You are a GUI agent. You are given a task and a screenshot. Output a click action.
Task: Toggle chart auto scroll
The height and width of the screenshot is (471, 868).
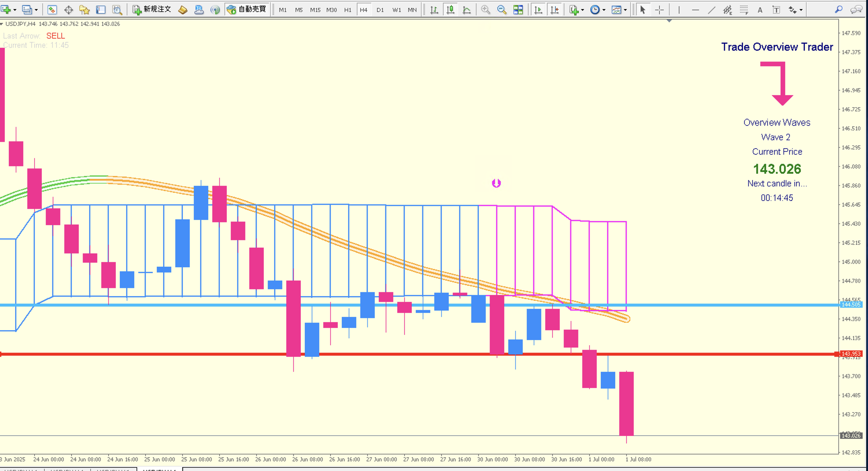[x=538, y=10]
